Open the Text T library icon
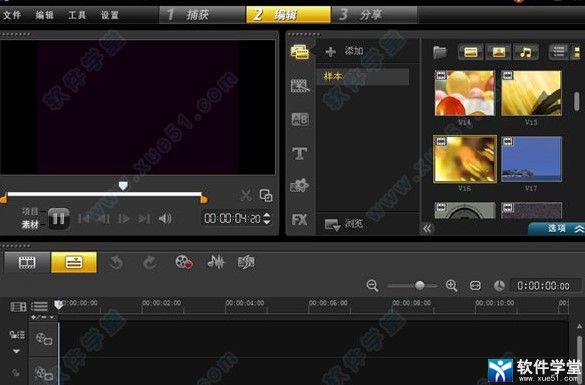 click(300, 153)
